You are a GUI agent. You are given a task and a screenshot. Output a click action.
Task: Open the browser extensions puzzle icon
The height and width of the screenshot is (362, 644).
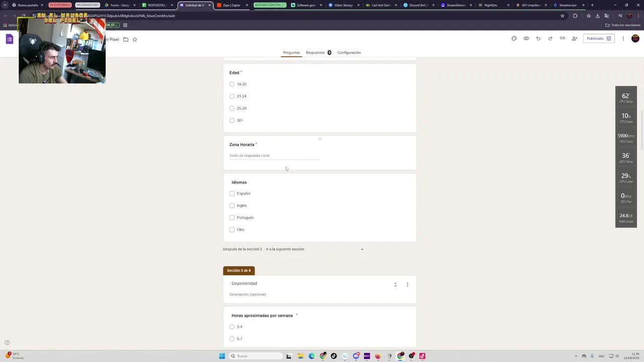pos(575,16)
